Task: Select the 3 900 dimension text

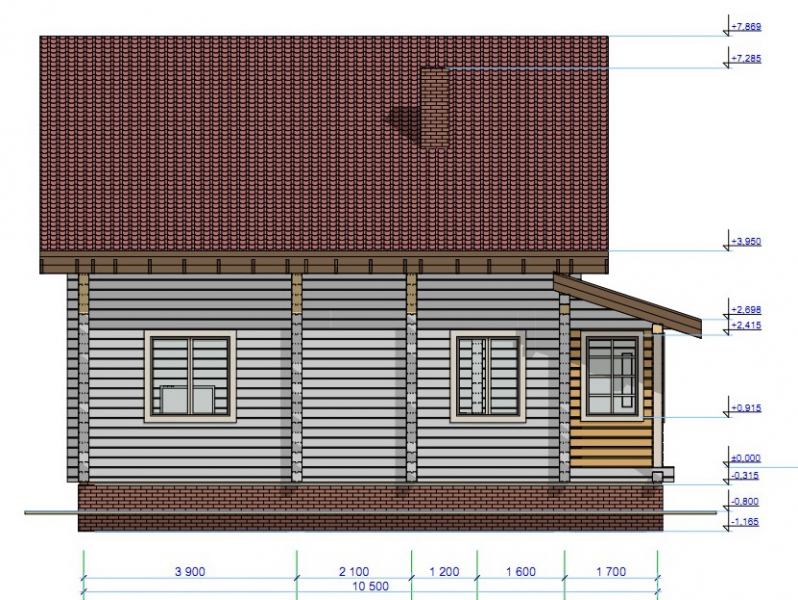Action: click(190, 572)
